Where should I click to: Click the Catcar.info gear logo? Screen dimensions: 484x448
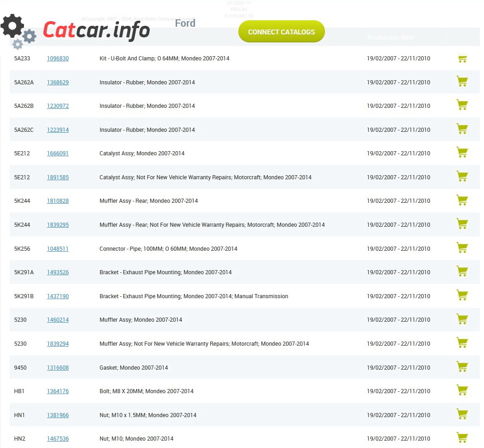click(x=18, y=31)
